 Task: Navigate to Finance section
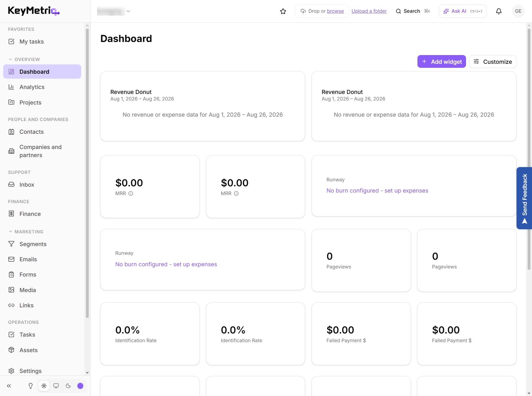pos(42,214)
